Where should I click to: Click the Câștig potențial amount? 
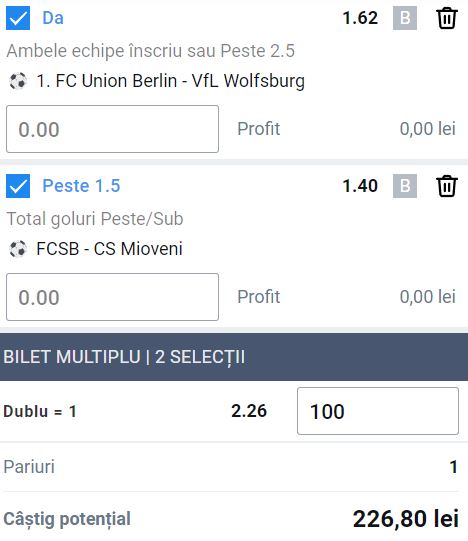click(x=406, y=519)
